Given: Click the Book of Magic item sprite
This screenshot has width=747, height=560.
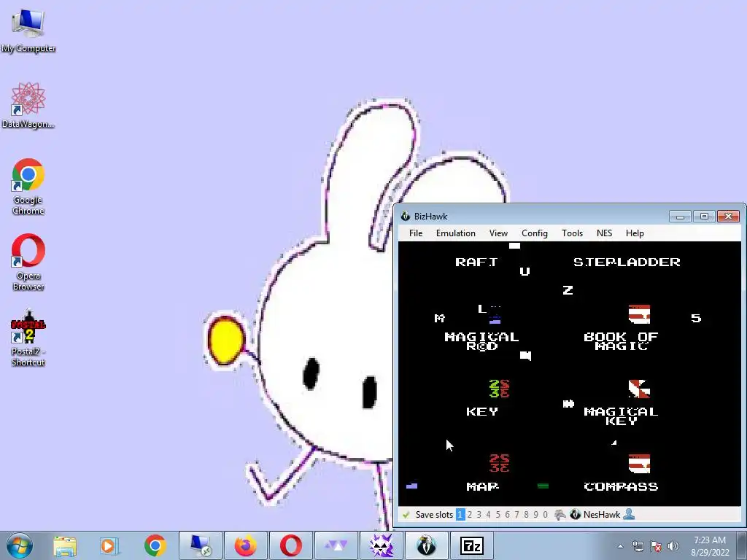Looking at the screenshot, I should (x=639, y=314).
